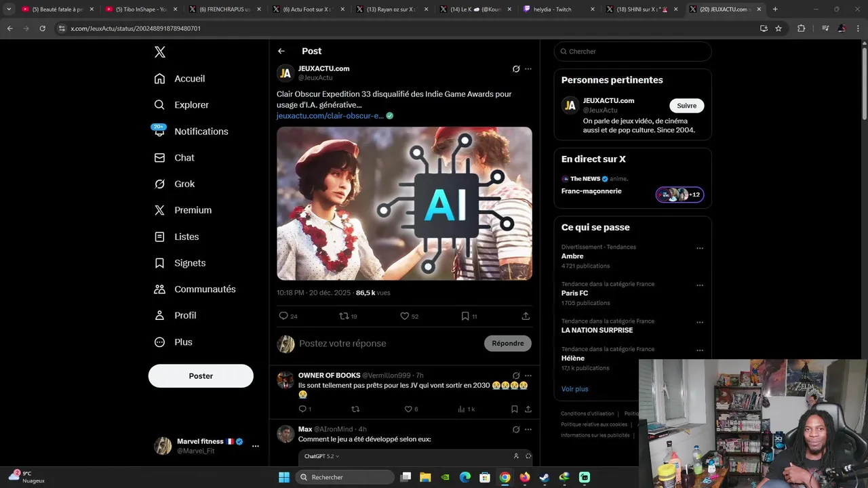Open Profil in the sidebar
The height and width of the screenshot is (488, 868).
(175, 315)
